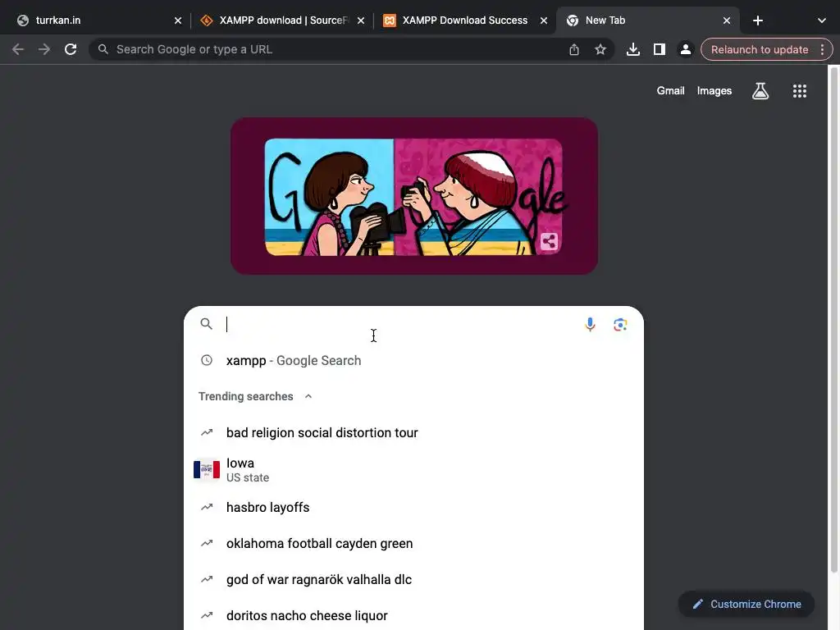Open the Google Doodle image
This screenshot has width=840, height=630.
pyautogui.click(x=413, y=196)
